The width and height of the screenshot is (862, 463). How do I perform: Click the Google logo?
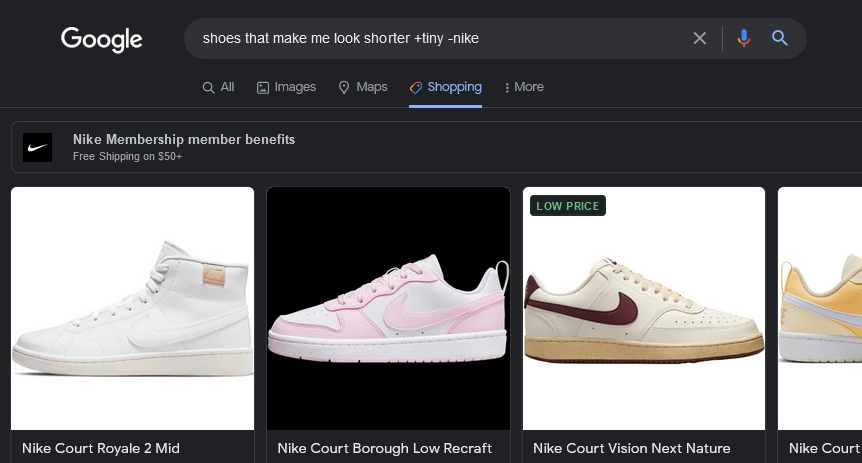click(x=102, y=39)
